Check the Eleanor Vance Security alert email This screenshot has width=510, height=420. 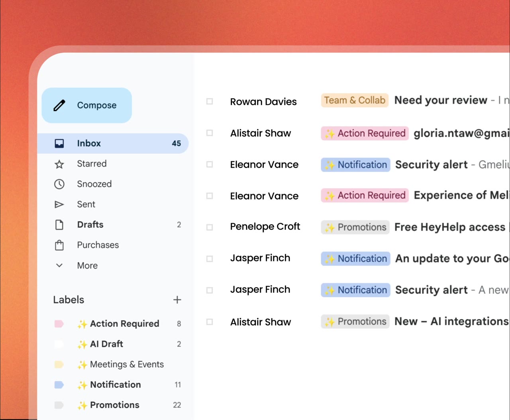[210, 165]
